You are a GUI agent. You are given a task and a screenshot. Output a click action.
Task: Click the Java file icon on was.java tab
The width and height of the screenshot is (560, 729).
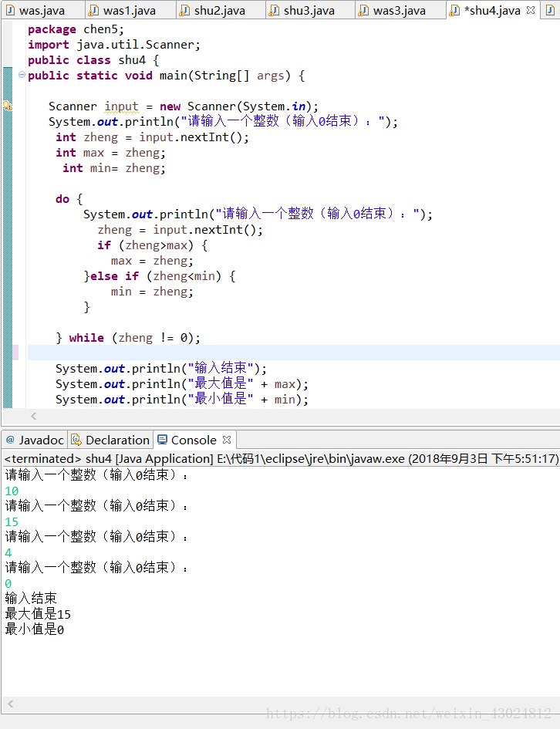(x=10, y=10)
